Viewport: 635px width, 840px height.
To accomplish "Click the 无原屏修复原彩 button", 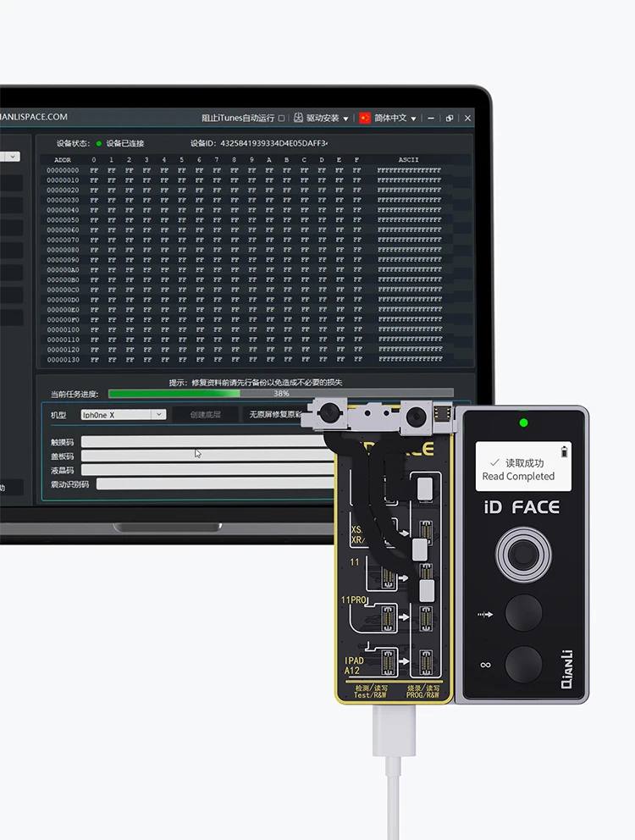I will click(275, 415).
